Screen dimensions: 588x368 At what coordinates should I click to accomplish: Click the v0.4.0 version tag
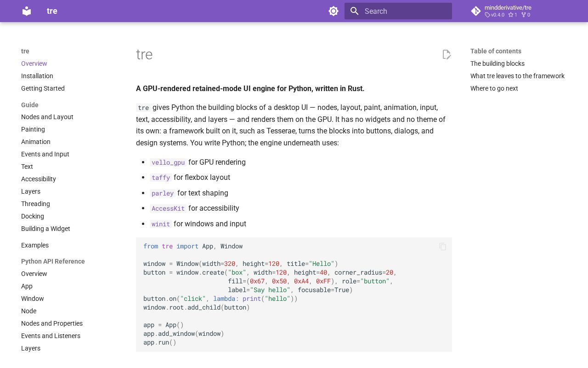point(495,15)
